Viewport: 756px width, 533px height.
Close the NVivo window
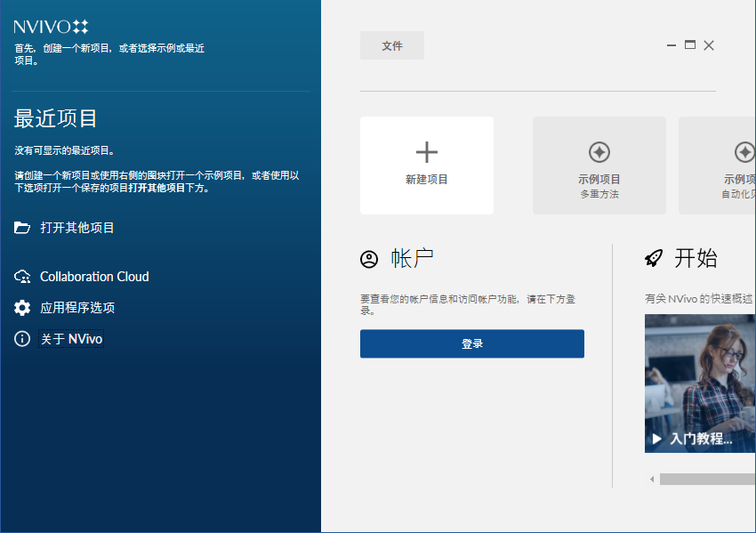click(709, 45)
